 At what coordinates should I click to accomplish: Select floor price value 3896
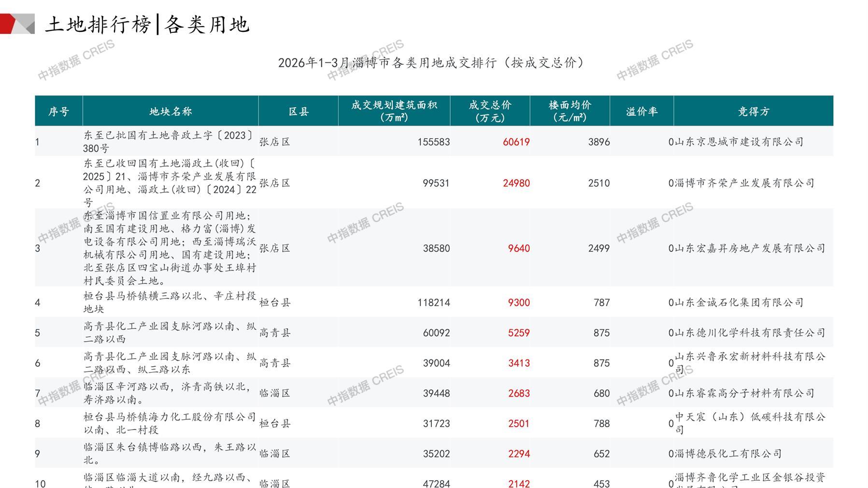pyautogui.click(x=598, y=142)
